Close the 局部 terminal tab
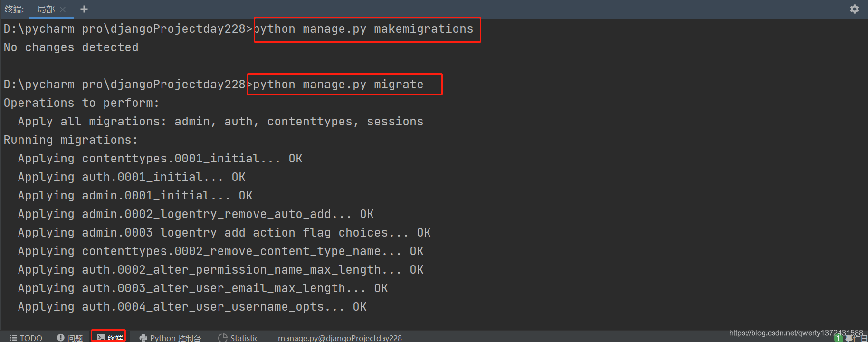The width and height of the screenshot is (868, 342). (63, 9)
